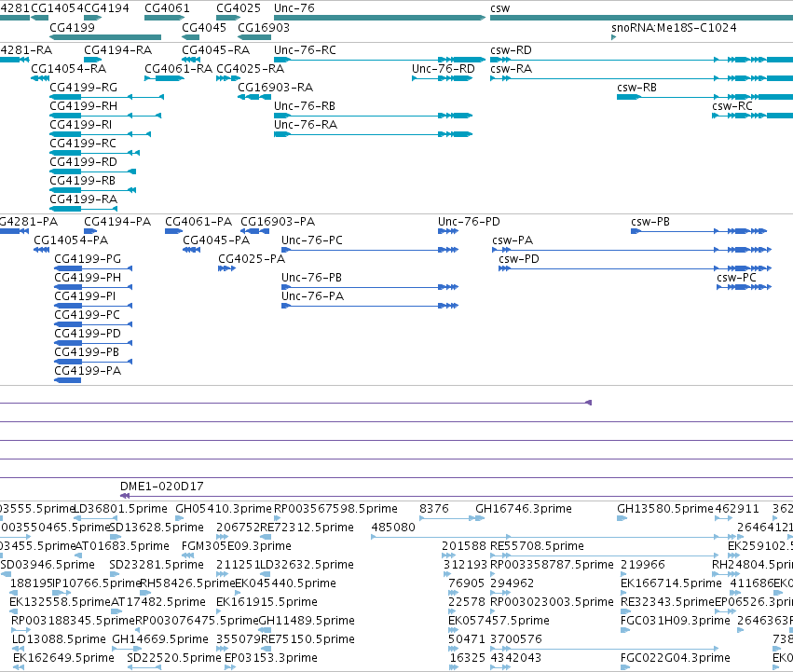Select protein CG4045-PA

[x=216, y=240]
